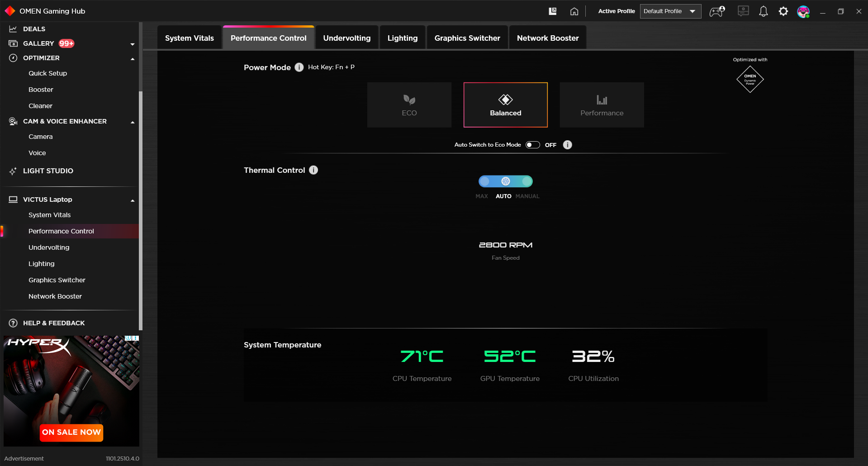Viewport: 868px width, 466px height.
Task: Click the Gallery 99+ notification badge
Action: point(66,43)
